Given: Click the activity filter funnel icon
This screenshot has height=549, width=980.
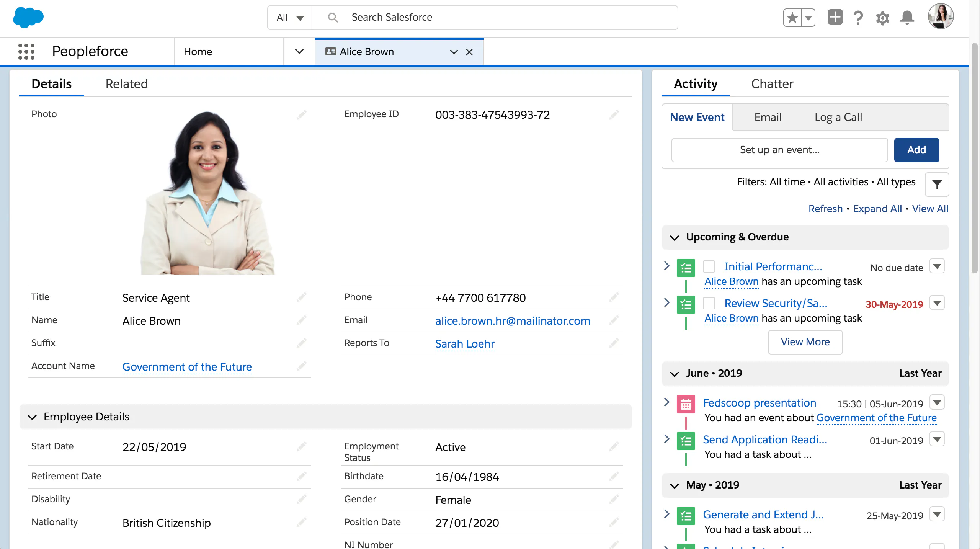Looking at the screenshot, I should (937, 184).
